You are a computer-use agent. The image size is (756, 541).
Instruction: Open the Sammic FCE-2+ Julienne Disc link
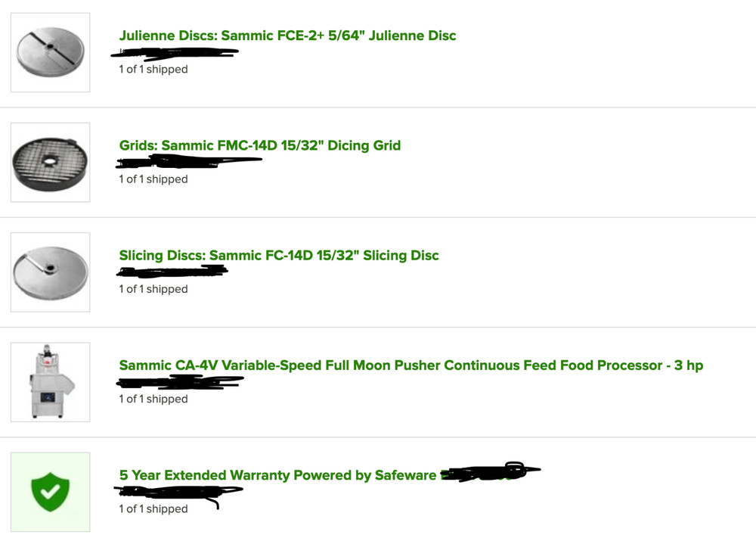pos(287,36)
